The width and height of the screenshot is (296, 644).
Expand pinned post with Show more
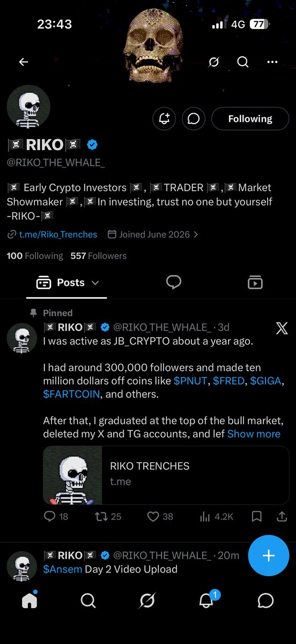click(254, 434)
